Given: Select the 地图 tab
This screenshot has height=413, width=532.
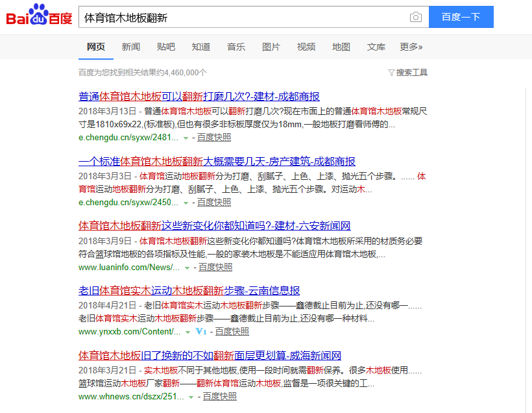Looking at the screenshot, I should [x=341, y=47].
